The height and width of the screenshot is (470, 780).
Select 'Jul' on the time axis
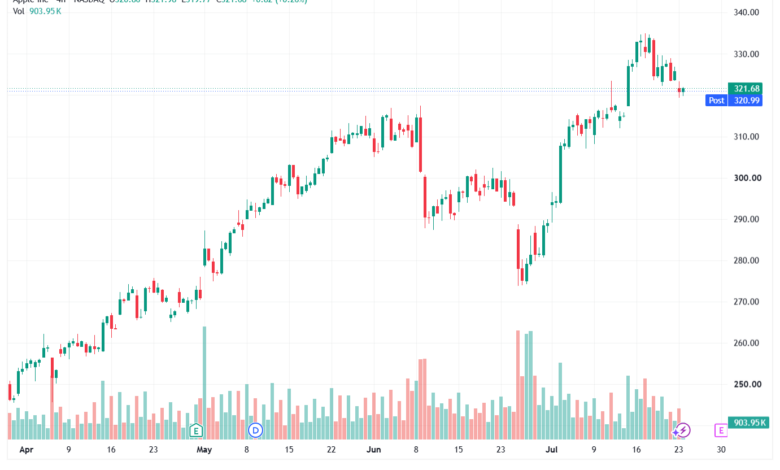pos(551,450)
